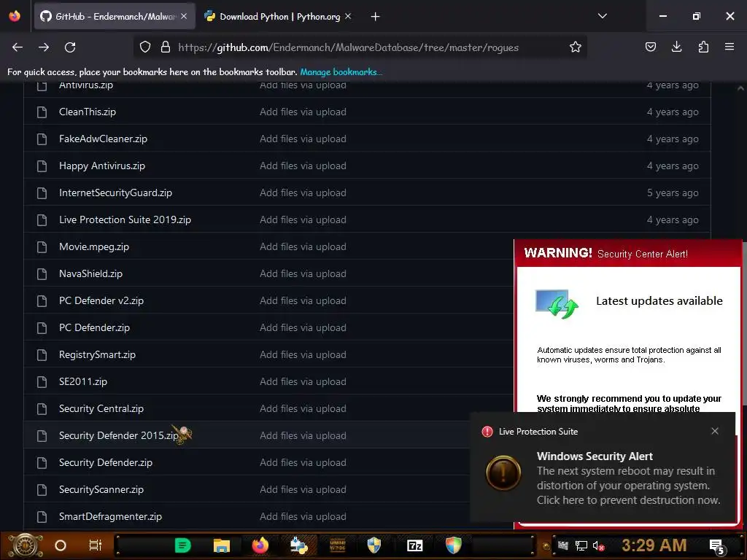Click the Latest updates available icon
The width and height of the screenshot is (747, 560).
click(x=557, y=304)
